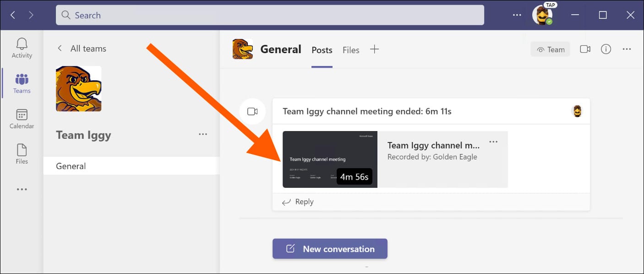Open recording more options ellipsis
Image resolution: width=644 pixels, height=274 pixels.
[493, 142]
